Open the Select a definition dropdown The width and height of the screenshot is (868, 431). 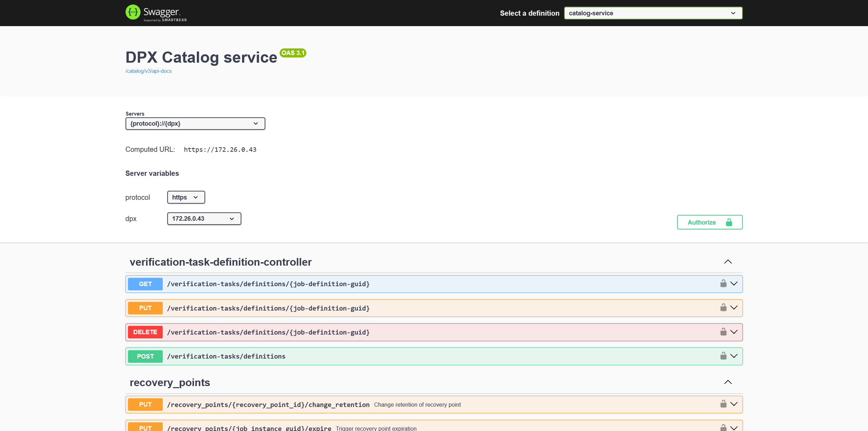click(653, 13)
